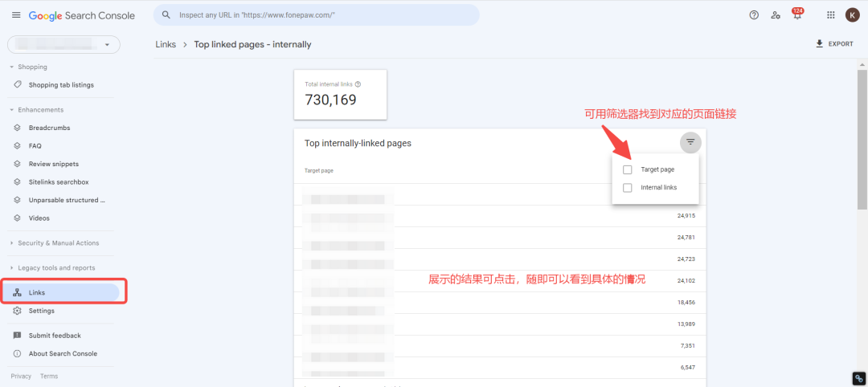Click the Settings gear icon
Image resolution: width=868 pixels, height=387 pixels.
point(18,311)
